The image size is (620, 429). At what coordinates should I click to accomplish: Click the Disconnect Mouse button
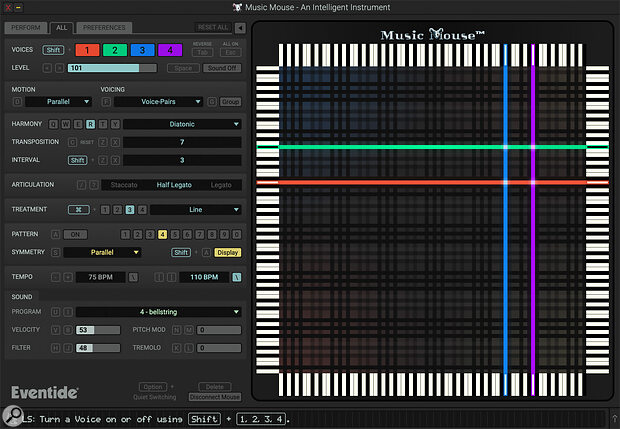[x=215, y=397]
